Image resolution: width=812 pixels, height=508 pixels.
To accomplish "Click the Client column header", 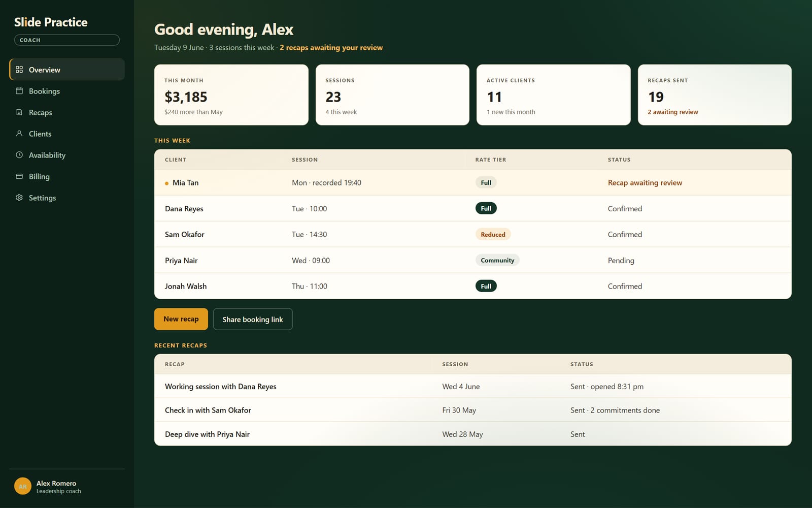I will pos(176,160).
